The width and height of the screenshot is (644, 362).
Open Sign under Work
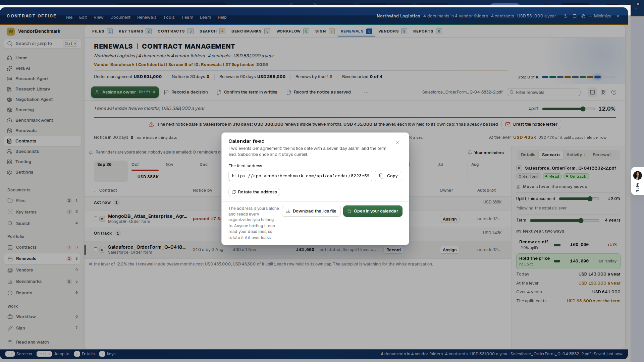42,328
